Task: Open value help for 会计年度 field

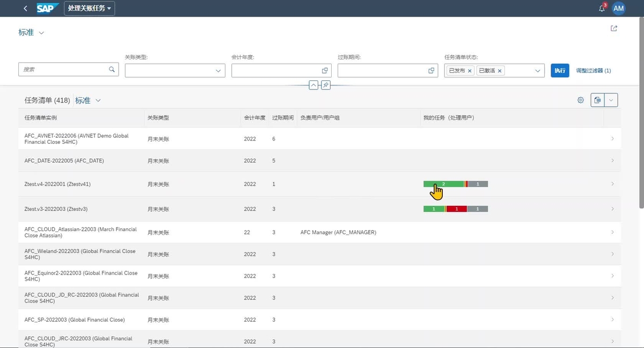Action: coord(325,71)
